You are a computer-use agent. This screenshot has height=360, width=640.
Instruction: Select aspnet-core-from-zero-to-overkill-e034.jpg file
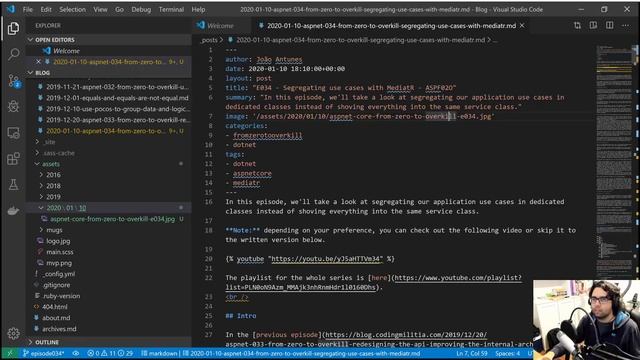(109, 219)
